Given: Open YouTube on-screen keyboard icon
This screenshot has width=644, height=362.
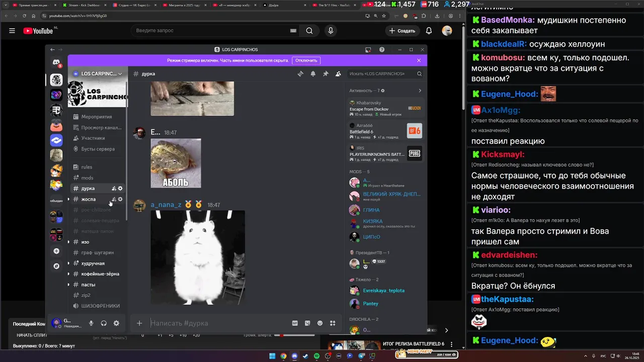Looking at the screenshot, I should click(x=293, y=31).
